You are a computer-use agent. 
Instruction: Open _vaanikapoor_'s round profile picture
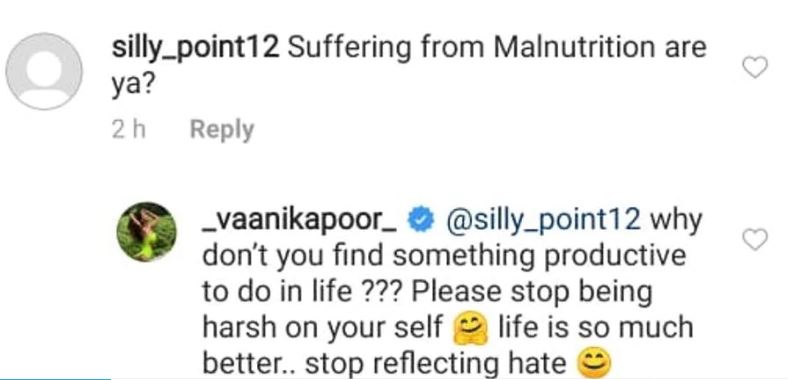(x=147, y=232)
